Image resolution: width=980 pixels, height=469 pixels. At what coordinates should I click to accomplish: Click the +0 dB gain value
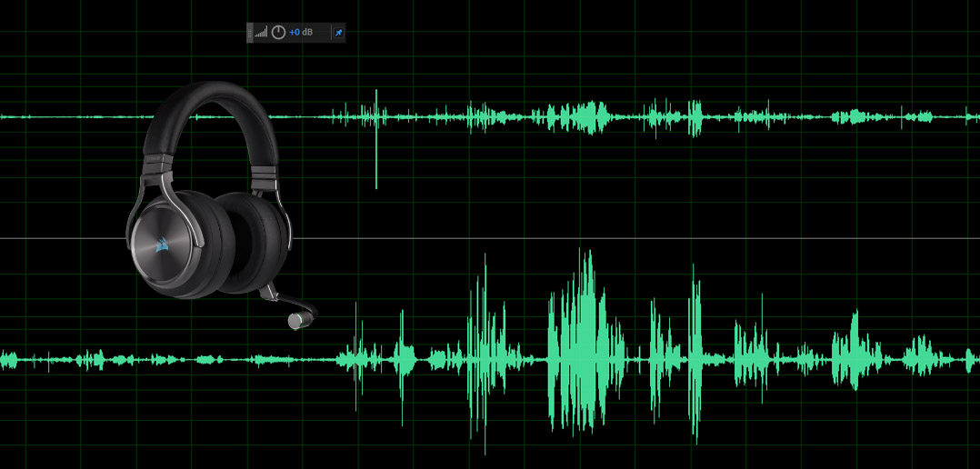click(301, 33)
